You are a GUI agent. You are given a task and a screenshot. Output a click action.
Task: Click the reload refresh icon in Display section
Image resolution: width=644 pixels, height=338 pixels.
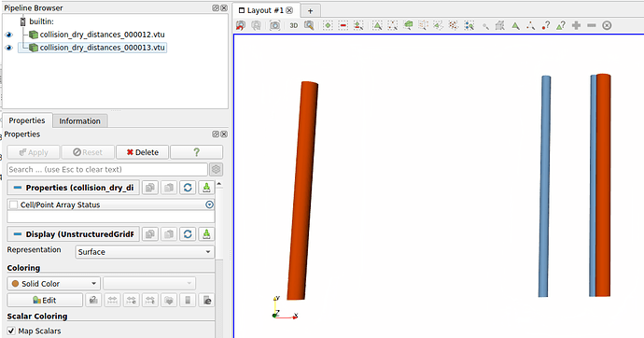(x=188, y=234)
